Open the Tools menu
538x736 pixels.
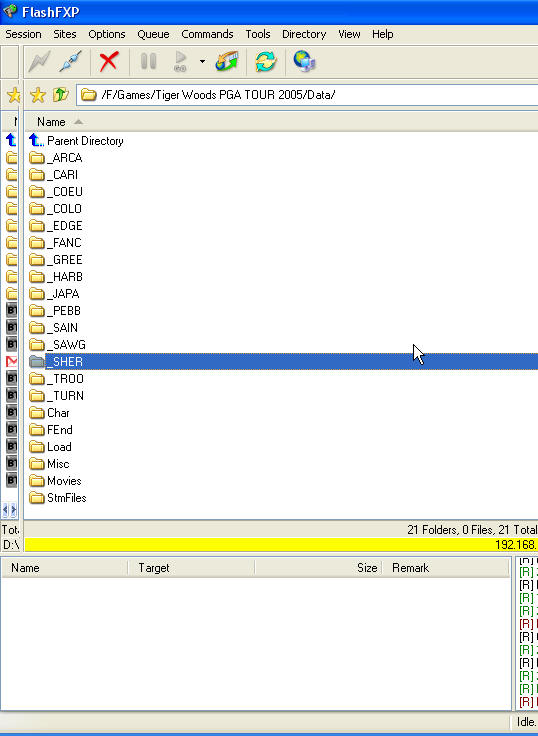[x=258, y=34]
